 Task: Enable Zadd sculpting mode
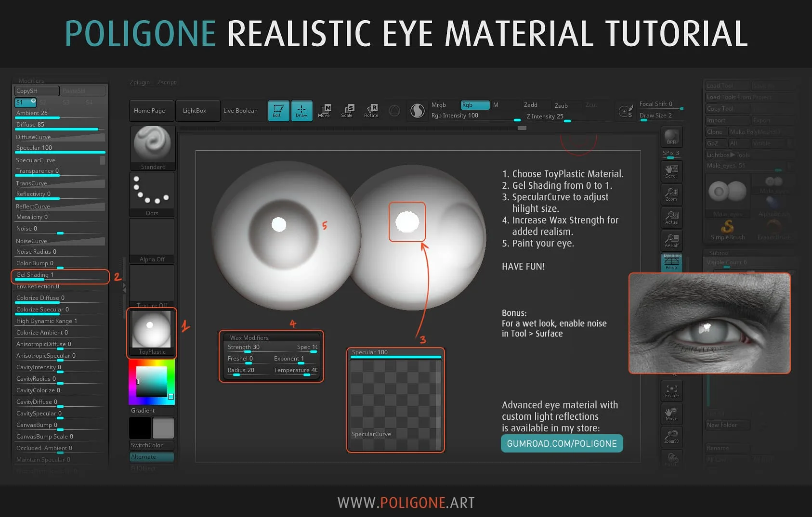[532, 105]
